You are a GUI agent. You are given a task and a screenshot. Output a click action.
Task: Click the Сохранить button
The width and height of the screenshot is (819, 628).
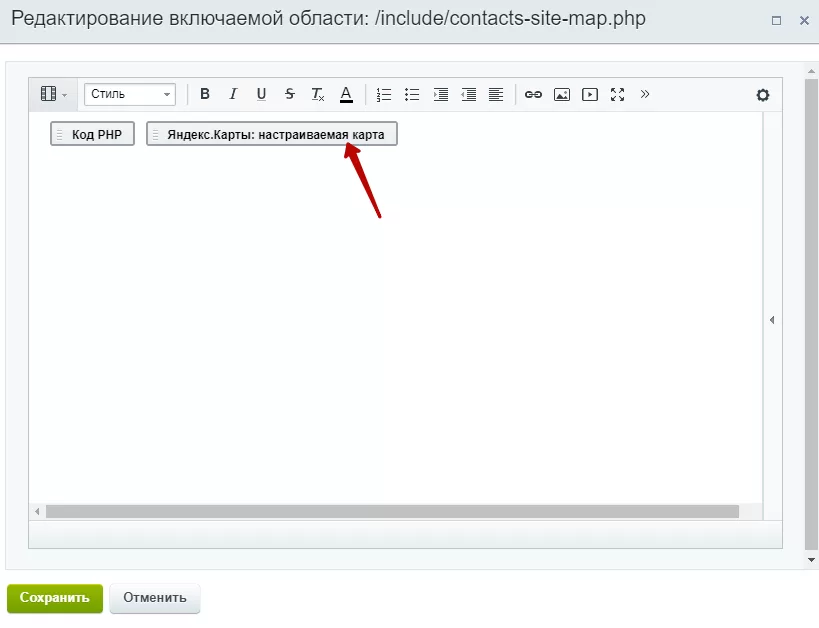55,598
